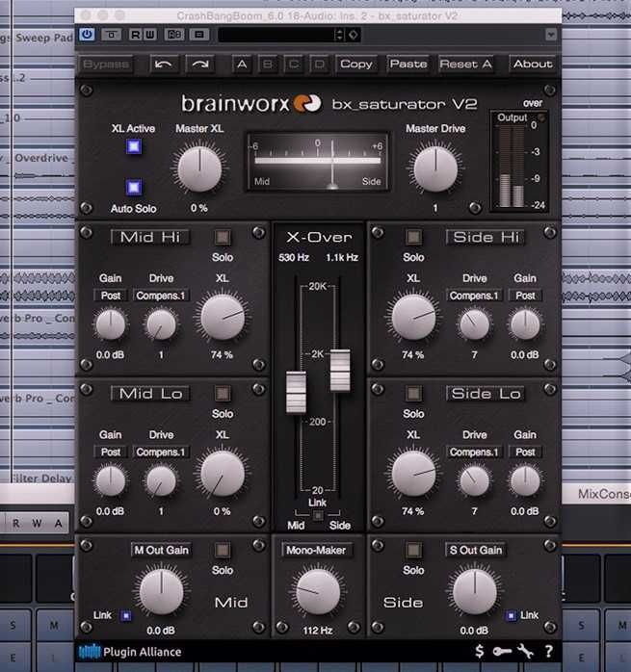Screen dimensions: 631x672
Task: Click the Mid crossover fader handle
Action: [x=296, y=392]
